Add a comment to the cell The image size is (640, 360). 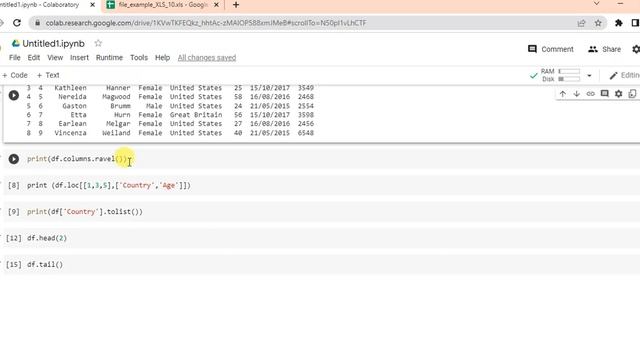tap(604, 94)
